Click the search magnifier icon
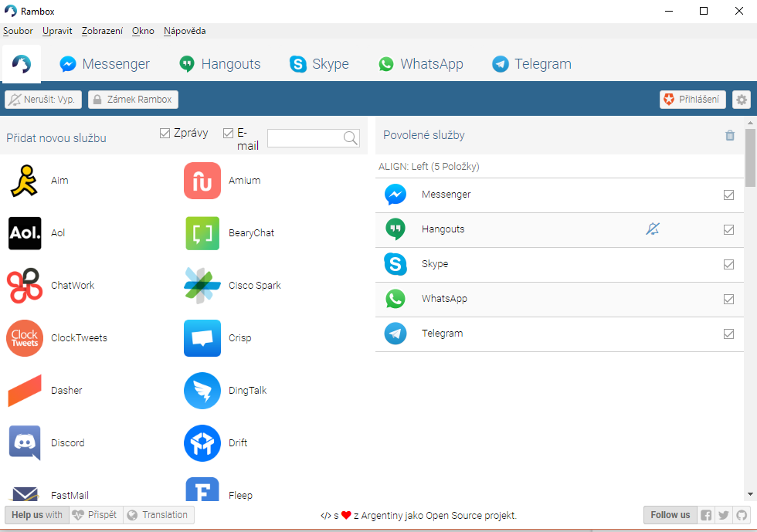This screenshot has height=532, width=757. (x=351, y=138)
